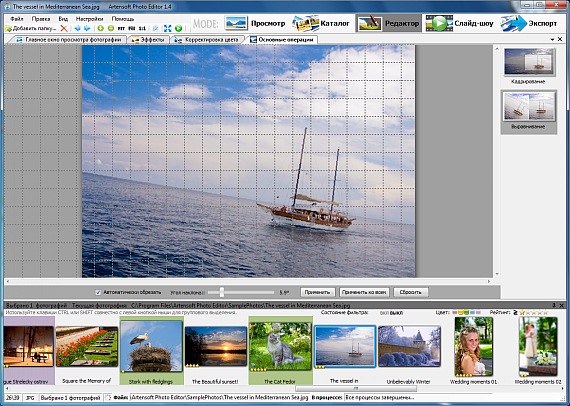Pin the thumbnail panel via pin icon
The image size is (570, 406).
click(x=554, y=305)
